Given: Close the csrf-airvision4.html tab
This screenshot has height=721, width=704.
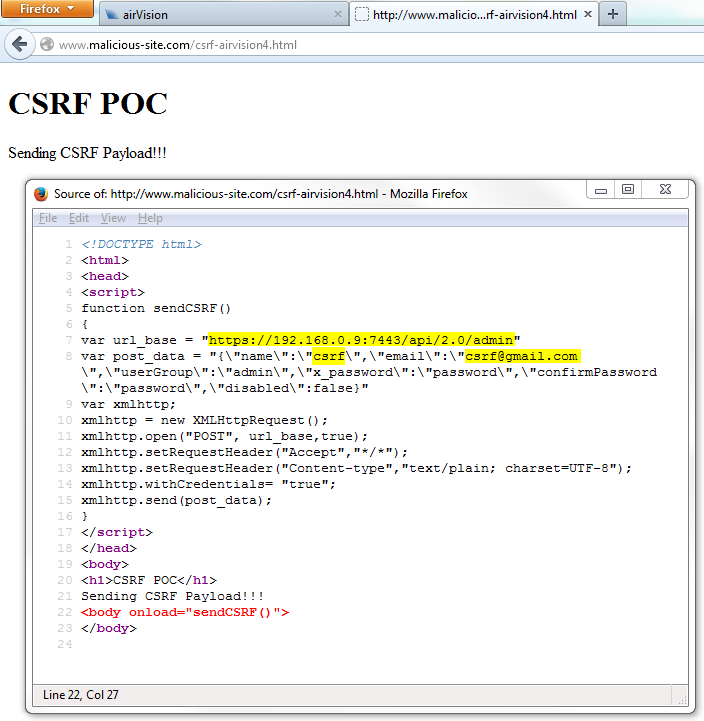Looking at the screenshot, I should [588, 14].
